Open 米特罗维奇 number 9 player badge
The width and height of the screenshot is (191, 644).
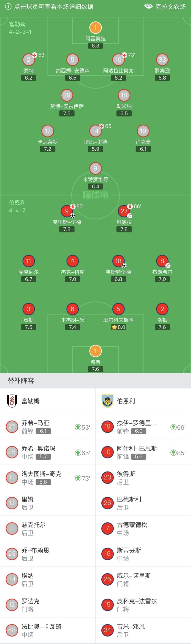(95, 168)
